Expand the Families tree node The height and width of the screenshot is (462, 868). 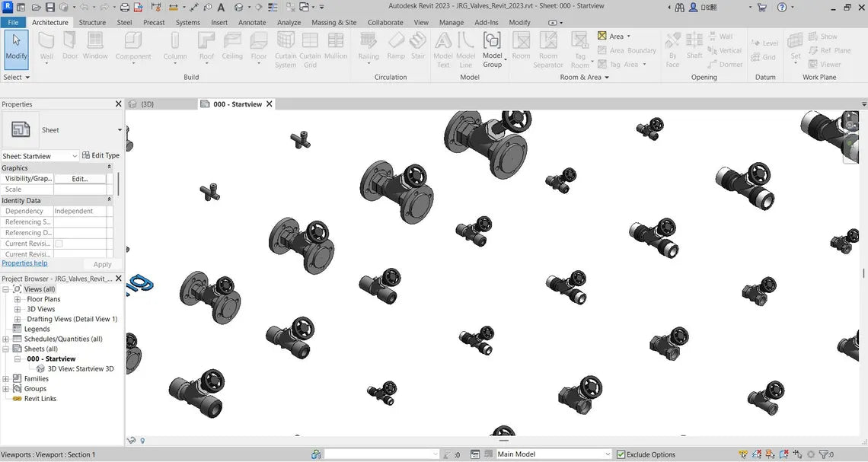[5, 379]
